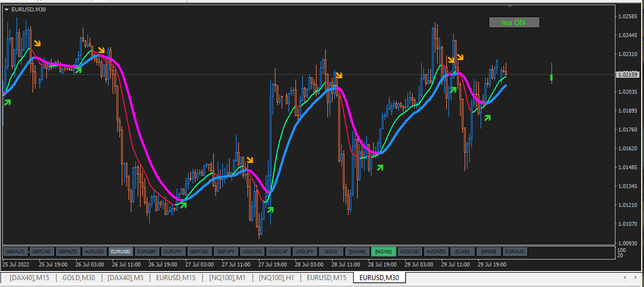Open the [NQ100],H1 chart tab

coord(277,277)
